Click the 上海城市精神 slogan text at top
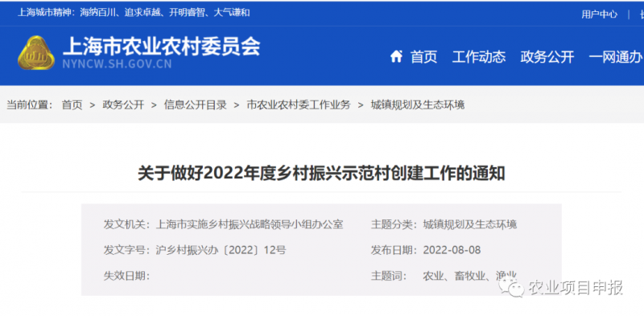Screen dimensions: 644x316 tap(134, 13)
